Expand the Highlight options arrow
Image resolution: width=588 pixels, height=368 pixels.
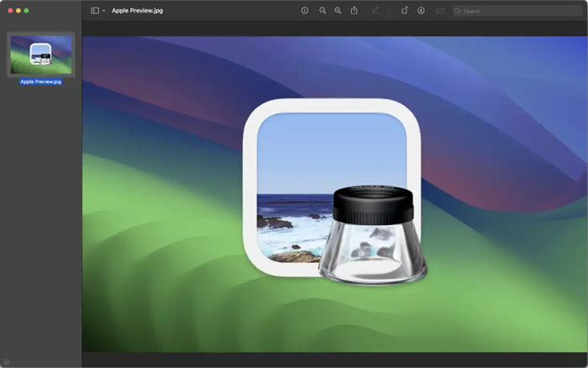(389, 11)
